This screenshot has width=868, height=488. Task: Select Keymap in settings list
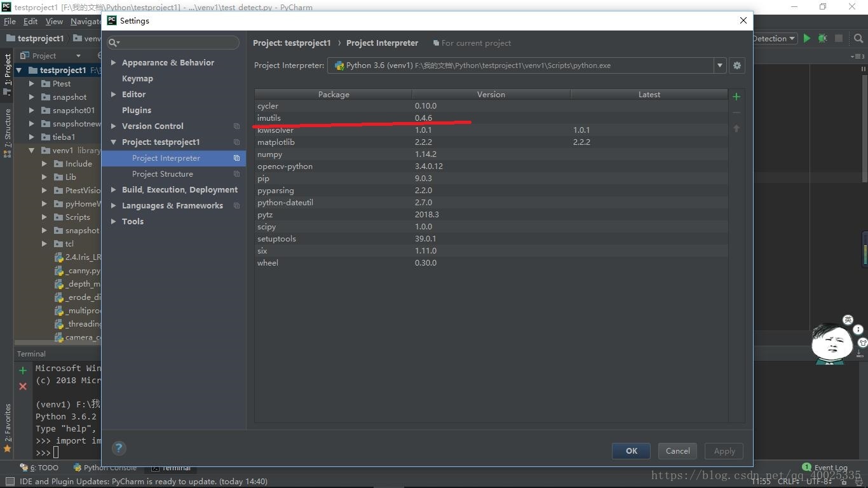(137, 79)
